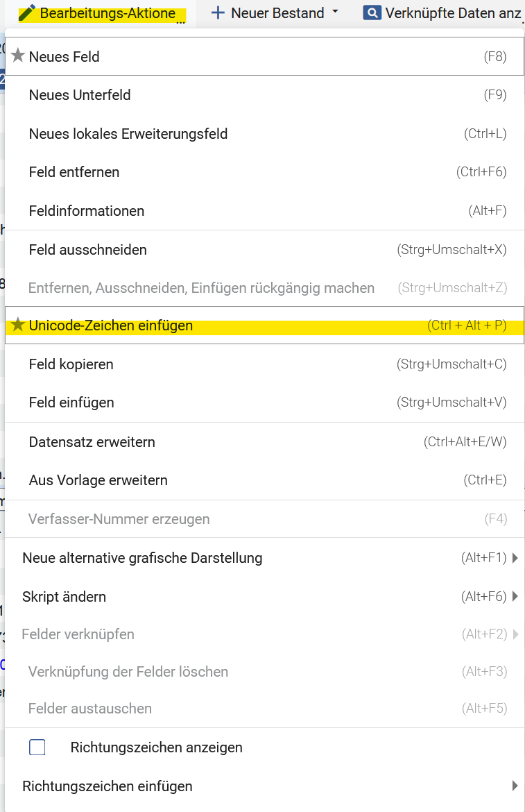Choose Neues lokales Erweiterungsfeld
525x812 pixels.
click(128, 134)
